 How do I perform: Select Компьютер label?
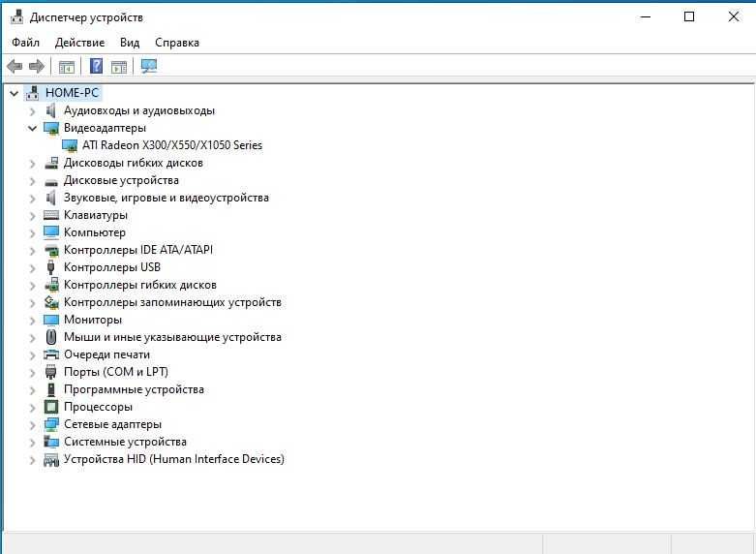pos(95,232)
